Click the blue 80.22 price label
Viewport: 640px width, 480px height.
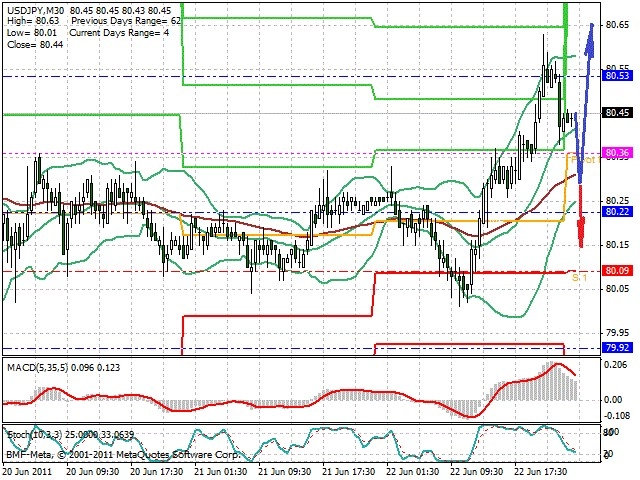click(617, 211)
